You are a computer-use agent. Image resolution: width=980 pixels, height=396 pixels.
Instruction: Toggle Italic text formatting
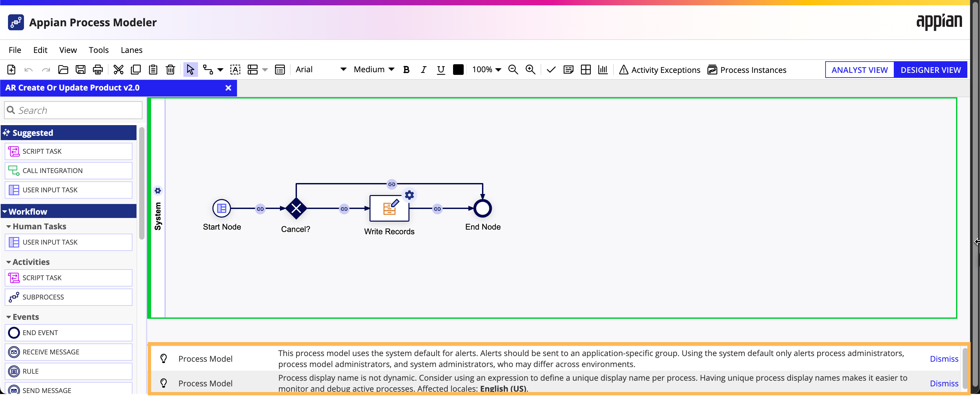pos(423,70)
